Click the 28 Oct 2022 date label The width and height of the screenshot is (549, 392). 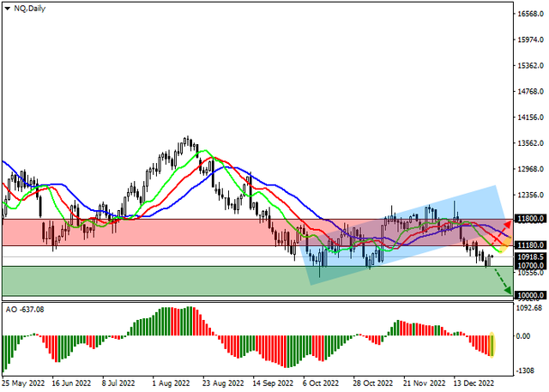click(373, 383)
